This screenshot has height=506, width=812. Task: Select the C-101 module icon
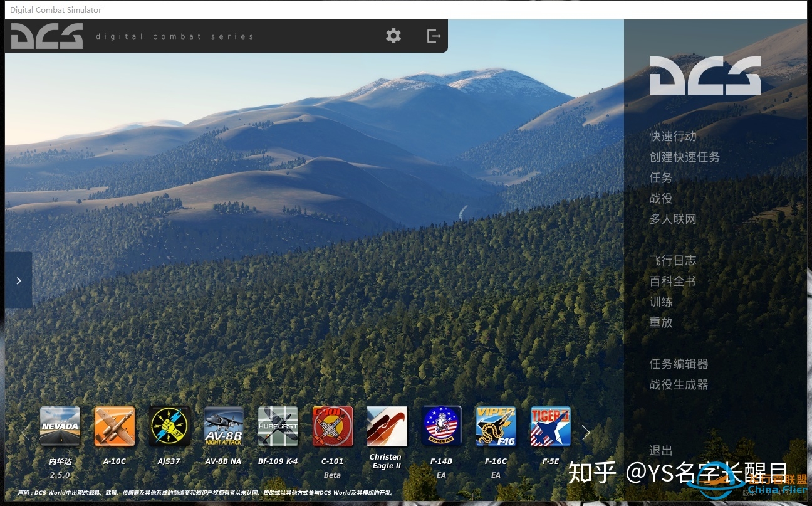(333, 426)
